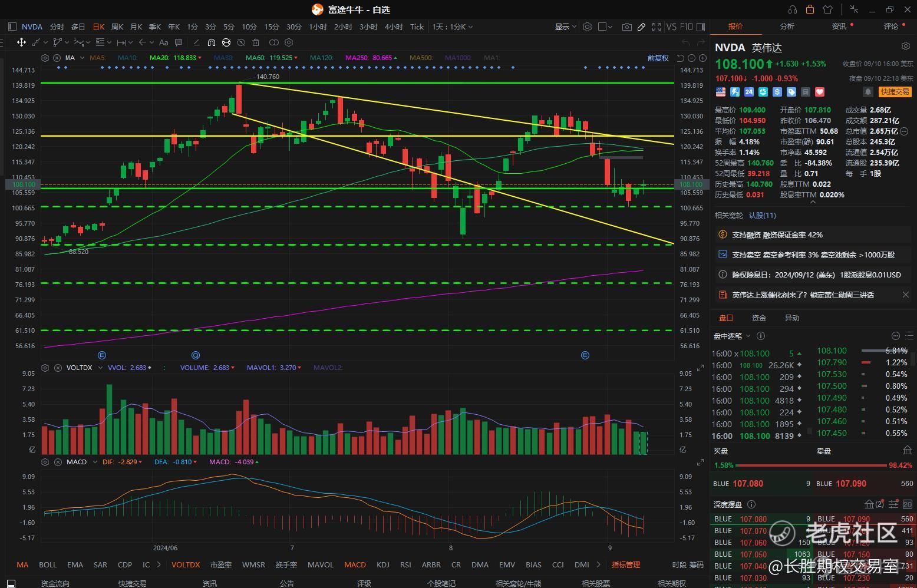Viewport: 917px width, 588px height.
Task: Click the earnings E marker in August
Action: [x=585, y=355]
